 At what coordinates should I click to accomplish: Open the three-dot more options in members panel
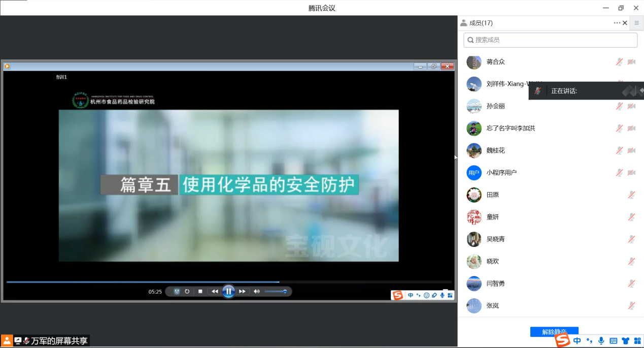coord(617,23)
